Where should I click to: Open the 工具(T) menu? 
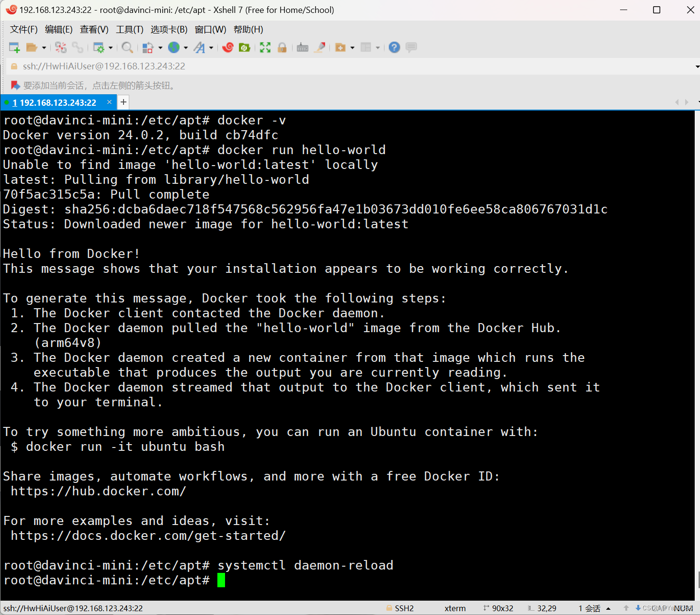pyautogui.click(x=129, y=29)
